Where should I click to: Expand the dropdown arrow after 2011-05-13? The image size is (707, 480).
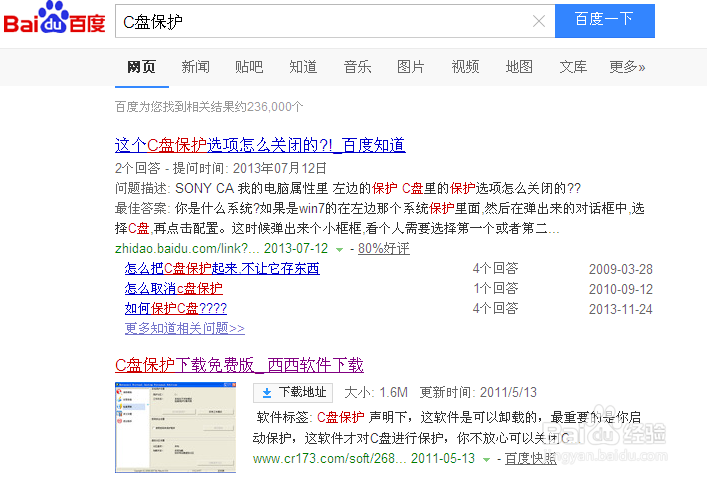487,460
